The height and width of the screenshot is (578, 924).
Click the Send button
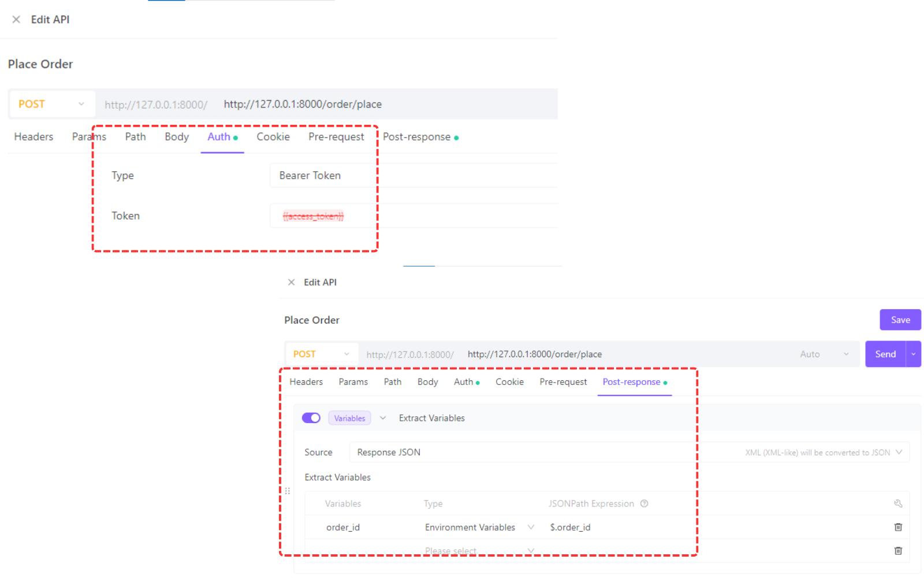pyautogui.click(x=885, y=354)
